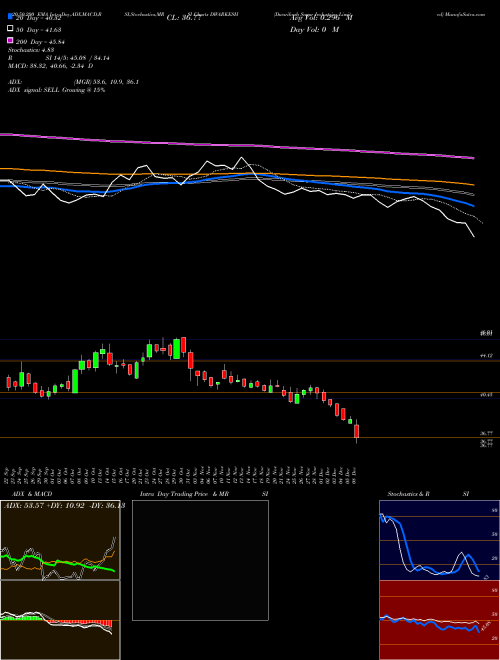Click the 'Stochastics: 4.83' reading

[31, 50]
